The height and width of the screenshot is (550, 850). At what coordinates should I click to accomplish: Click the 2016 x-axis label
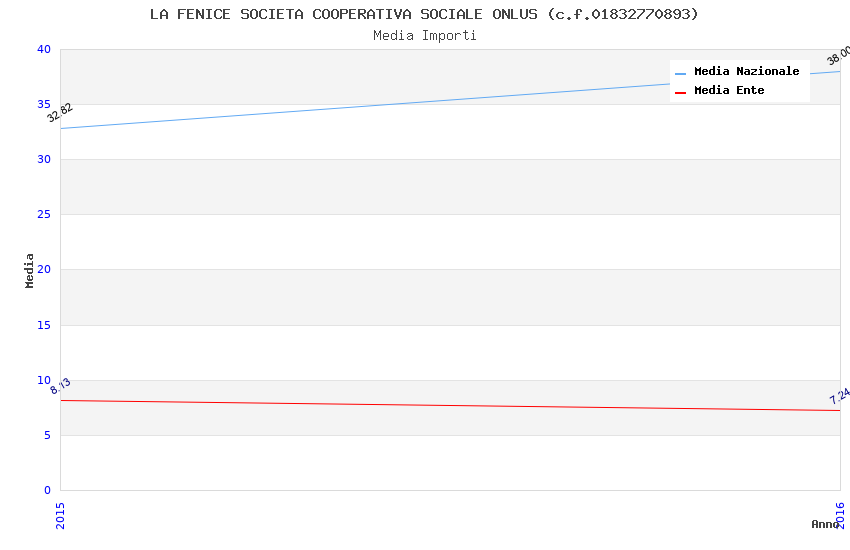pos(840,515)
